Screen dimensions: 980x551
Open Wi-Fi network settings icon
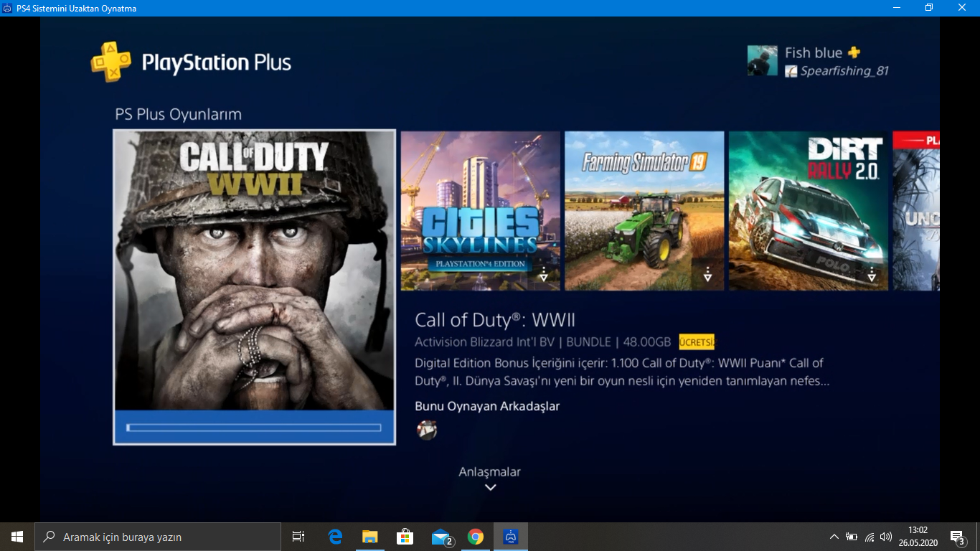(870, 537)
